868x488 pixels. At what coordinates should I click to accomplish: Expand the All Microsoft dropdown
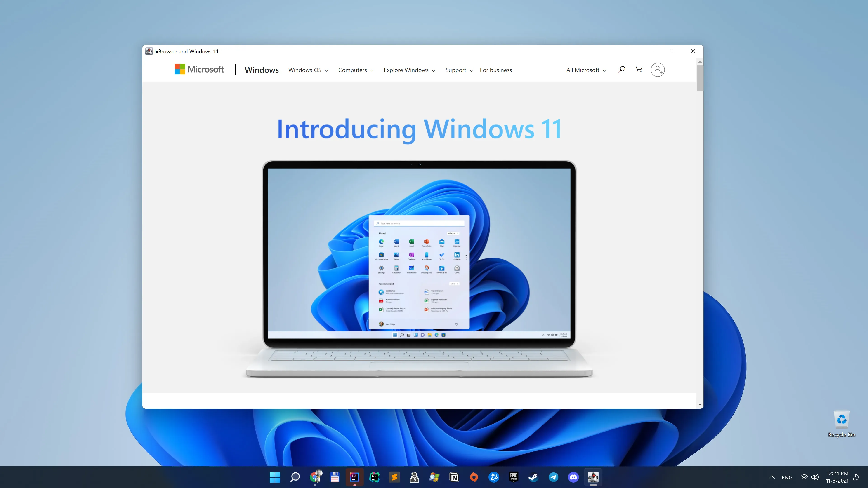[586, 70]
